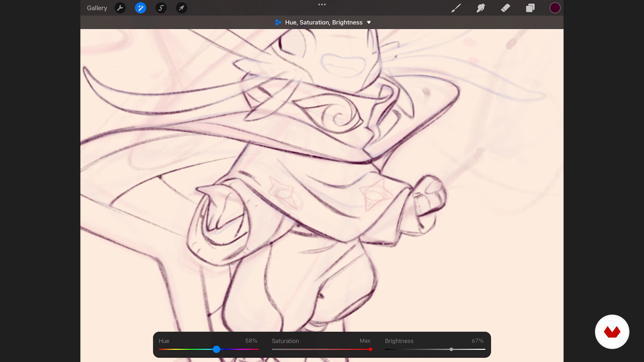Viewport: 644px width, 362px height.
Task: Activate the Transform arrow tool
Action: (x=181, y=8)
